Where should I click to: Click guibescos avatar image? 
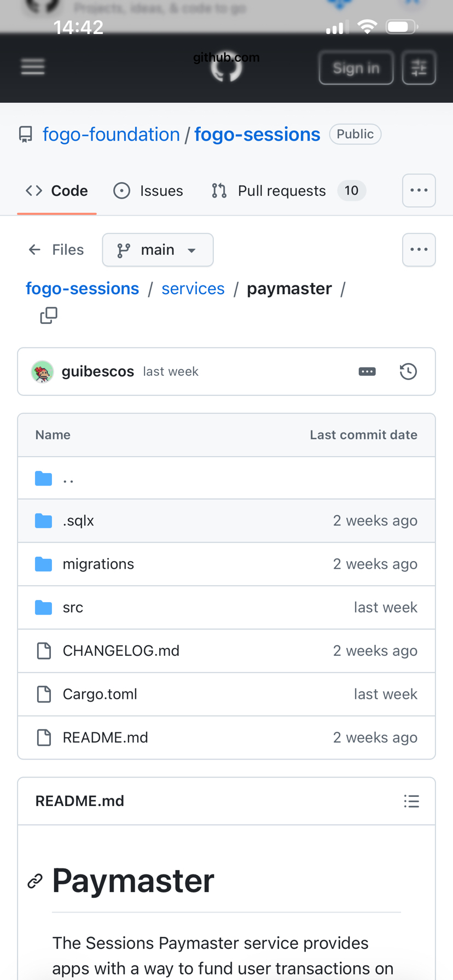coord(43,372)
